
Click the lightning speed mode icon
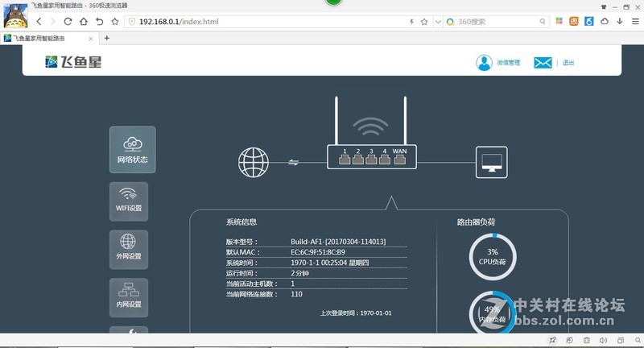pos(411,22)
